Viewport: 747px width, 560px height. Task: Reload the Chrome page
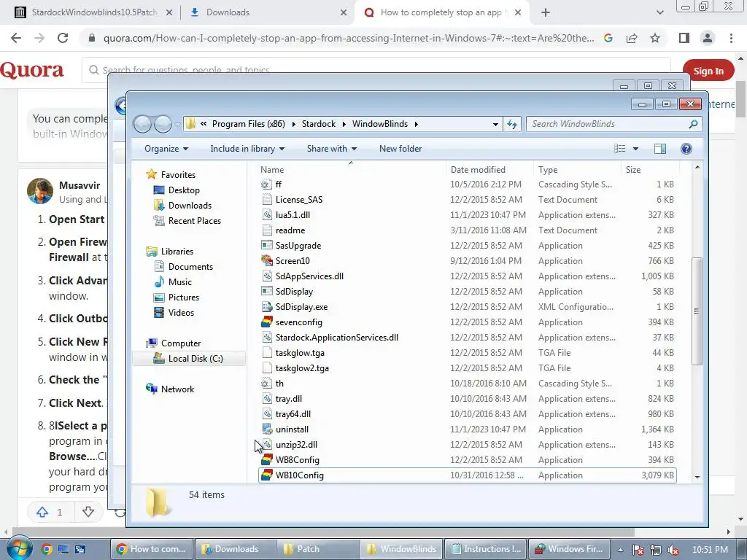63,38
